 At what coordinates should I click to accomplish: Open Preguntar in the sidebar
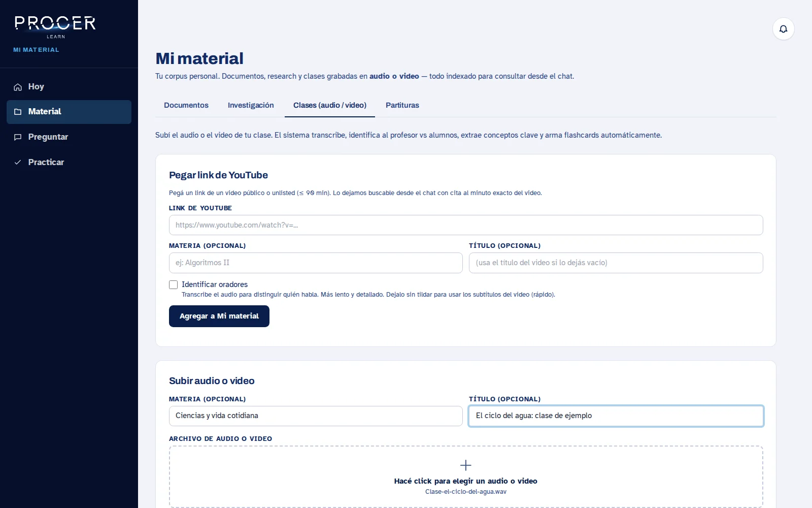point(69,137)
